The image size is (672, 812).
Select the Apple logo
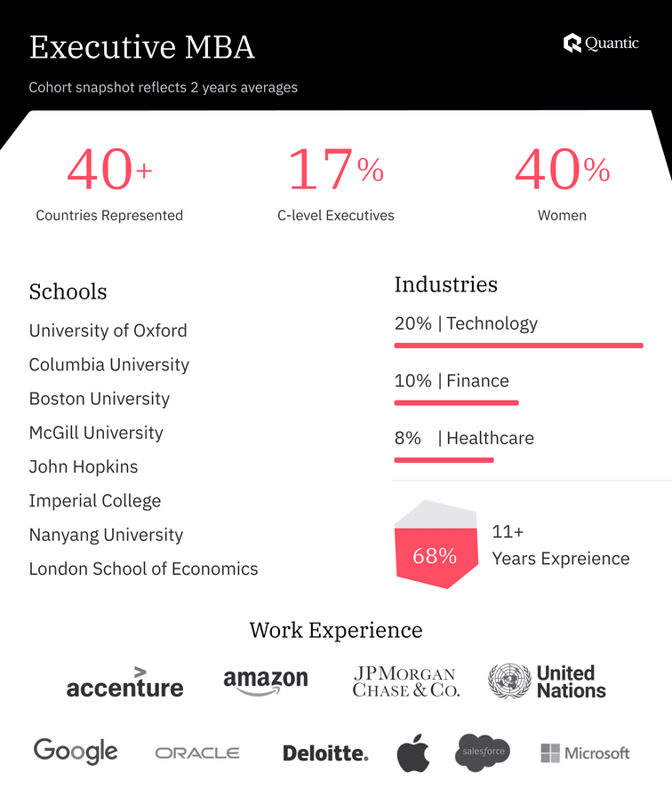(412, 753)
